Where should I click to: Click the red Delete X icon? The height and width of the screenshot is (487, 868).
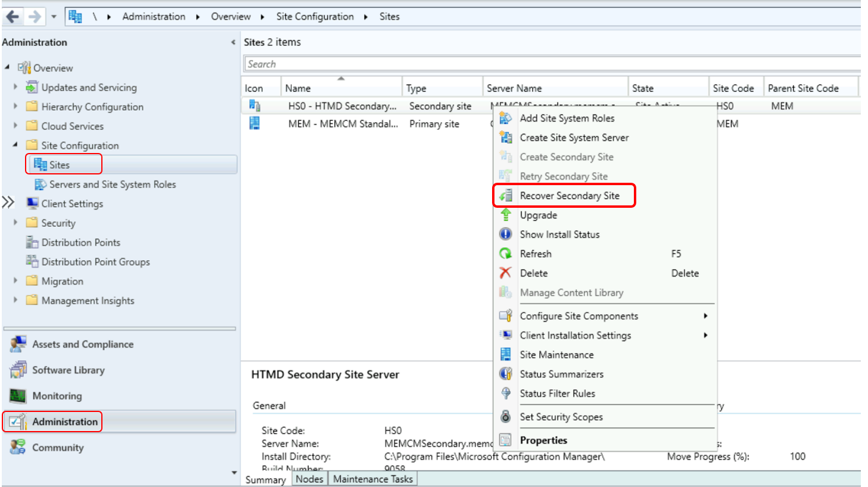[506, 273]
